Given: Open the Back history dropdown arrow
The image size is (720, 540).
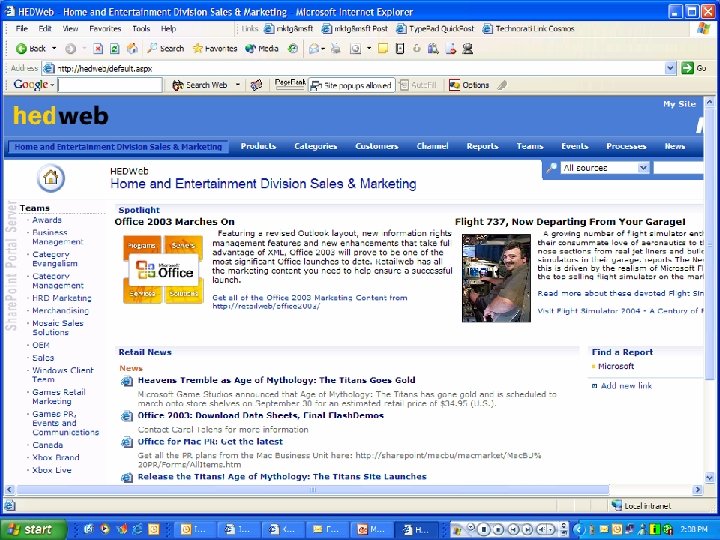Looking at the screenshot, I should (x=54, y=48).
